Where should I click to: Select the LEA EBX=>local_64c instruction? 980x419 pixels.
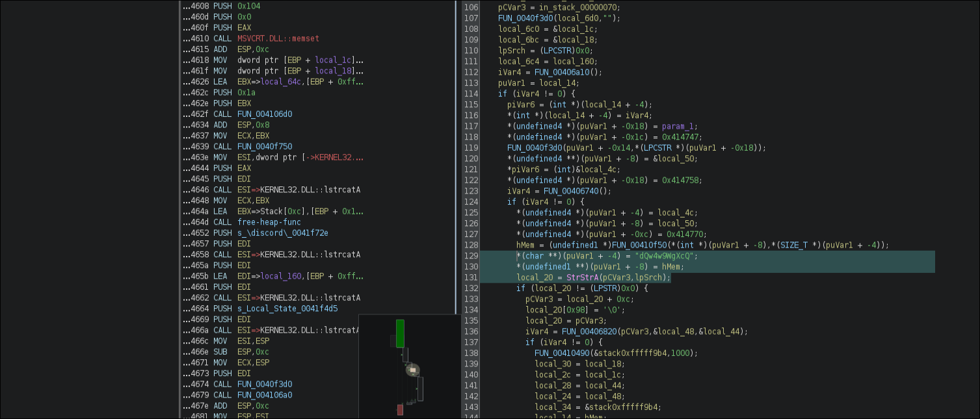point(273,82)
